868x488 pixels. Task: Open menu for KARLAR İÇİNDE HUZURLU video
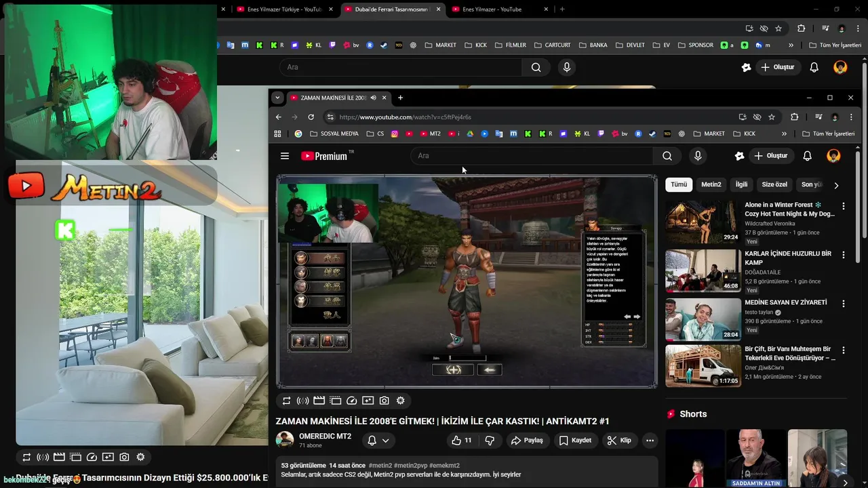[x=844, y=255]
